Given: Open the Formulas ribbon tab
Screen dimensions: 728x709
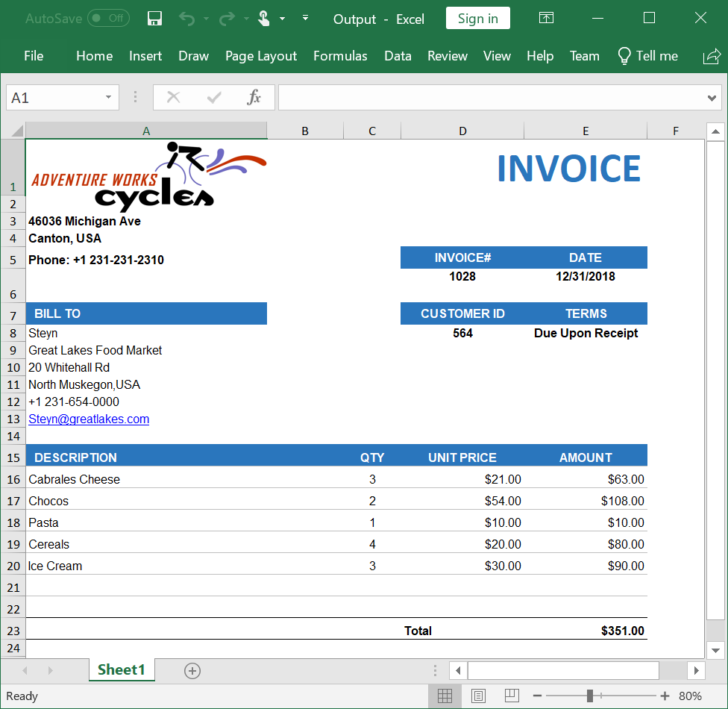Looking at the screenshot, I should coord(340,56).
